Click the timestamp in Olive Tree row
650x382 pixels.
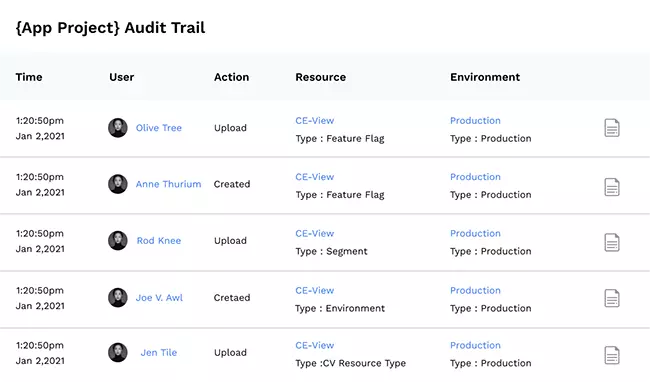40,128
